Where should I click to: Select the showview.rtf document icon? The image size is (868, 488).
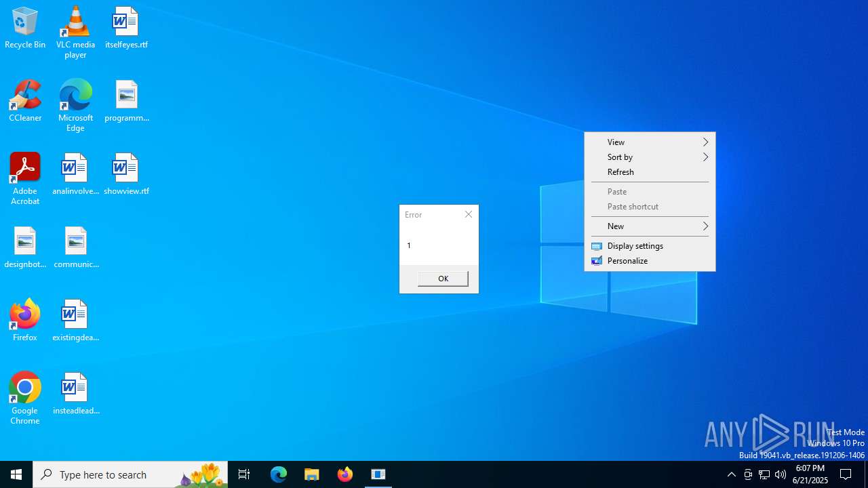pos(126,174)
